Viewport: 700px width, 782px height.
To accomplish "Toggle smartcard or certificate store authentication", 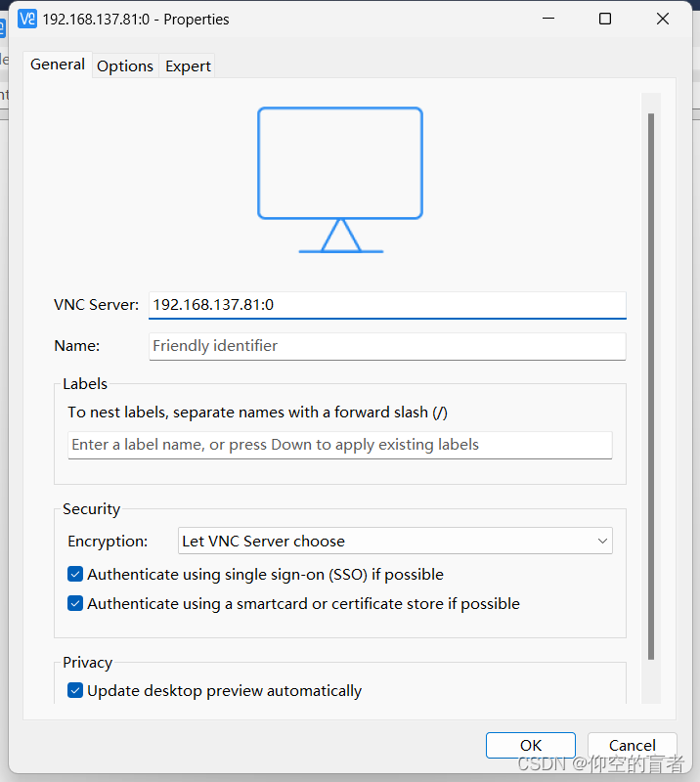I will click(75, 604).
